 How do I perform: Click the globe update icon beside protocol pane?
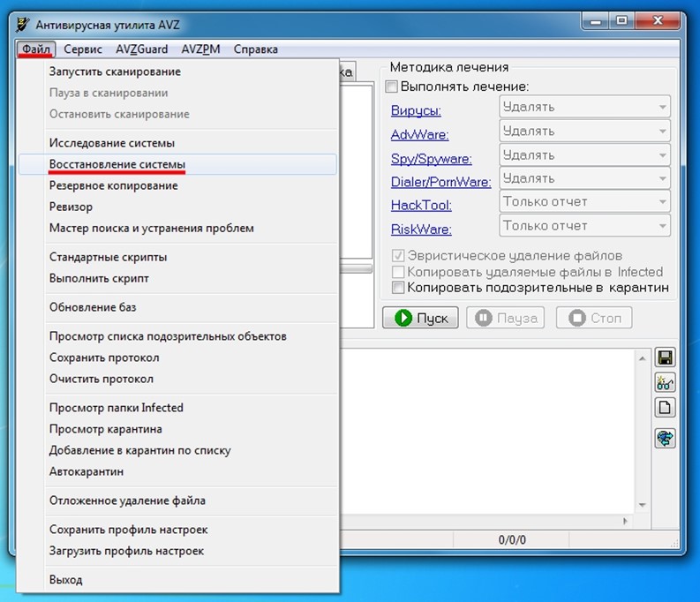click(x=665, y=438)
